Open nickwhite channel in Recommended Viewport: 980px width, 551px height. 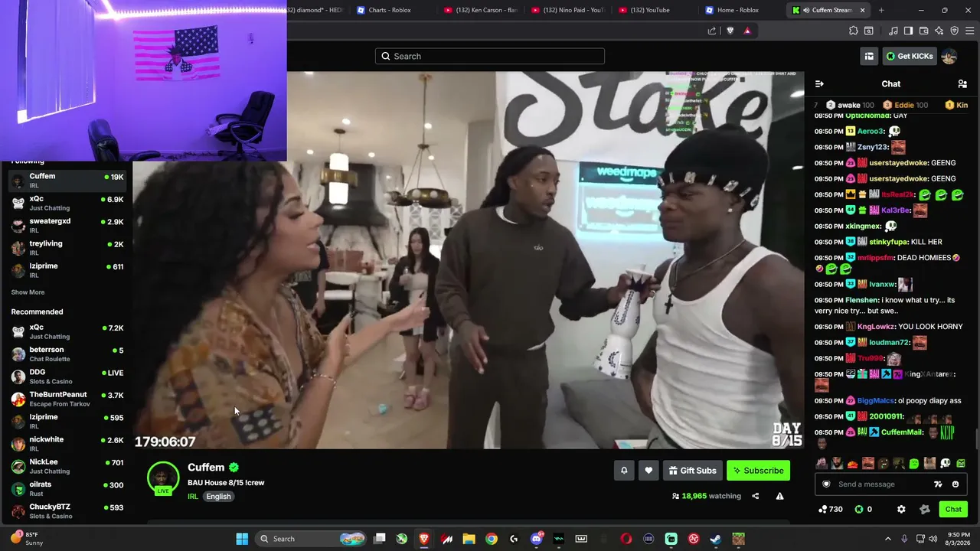pos(67,444)
